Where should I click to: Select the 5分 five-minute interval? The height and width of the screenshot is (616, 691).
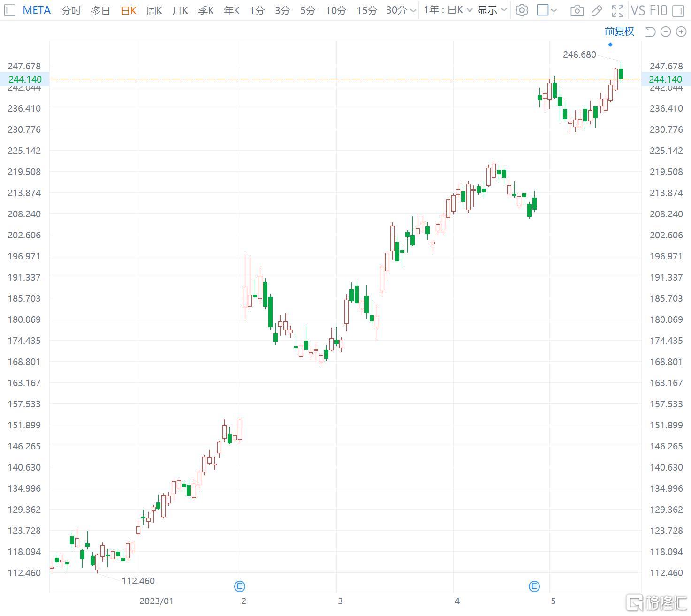click(x=308, y=10)
